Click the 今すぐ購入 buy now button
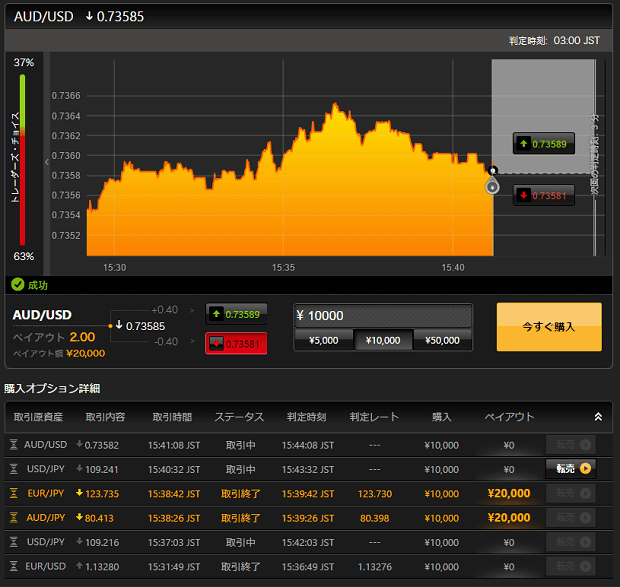Image resolution: width=620 pixels, height=587 pixels. point(549,327)
